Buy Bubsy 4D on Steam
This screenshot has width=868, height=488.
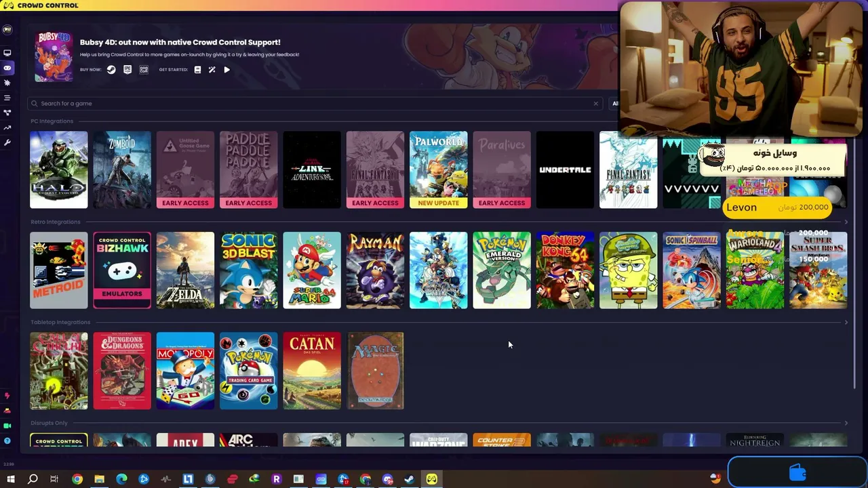pos(111,70)
